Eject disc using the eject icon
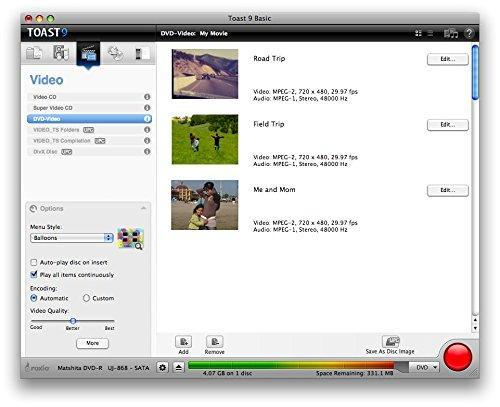This screenshot has height=407, width=500. [x=179, y=367]
